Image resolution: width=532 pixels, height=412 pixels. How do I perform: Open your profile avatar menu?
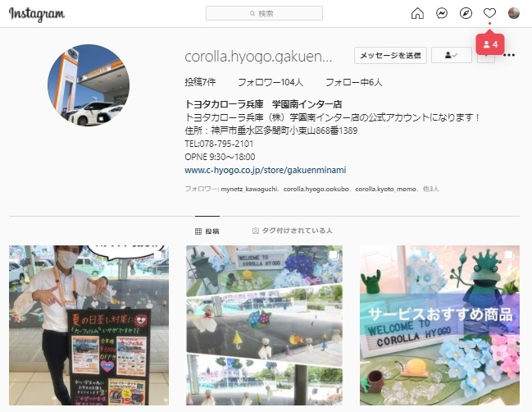pos(514,13)
